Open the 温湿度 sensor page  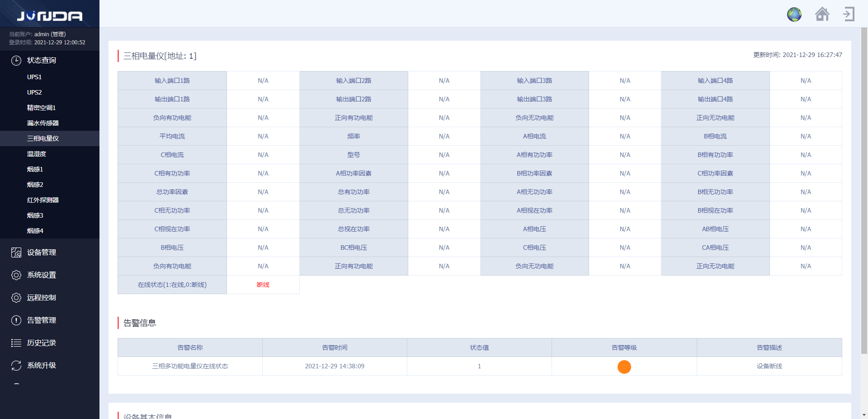[35, 154]
